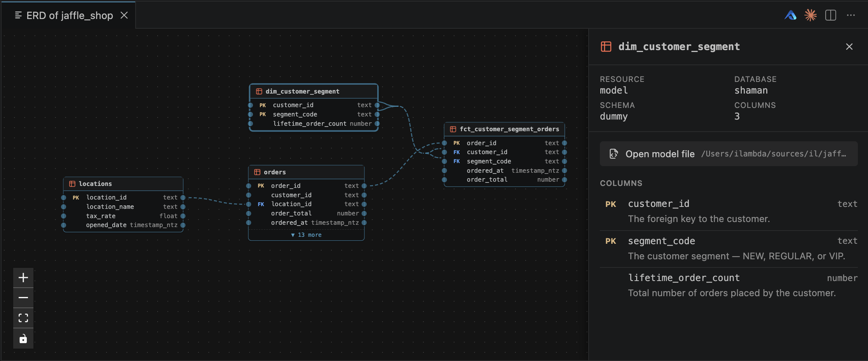Open the more actions ellipsis menu

[x=851, y=15]
